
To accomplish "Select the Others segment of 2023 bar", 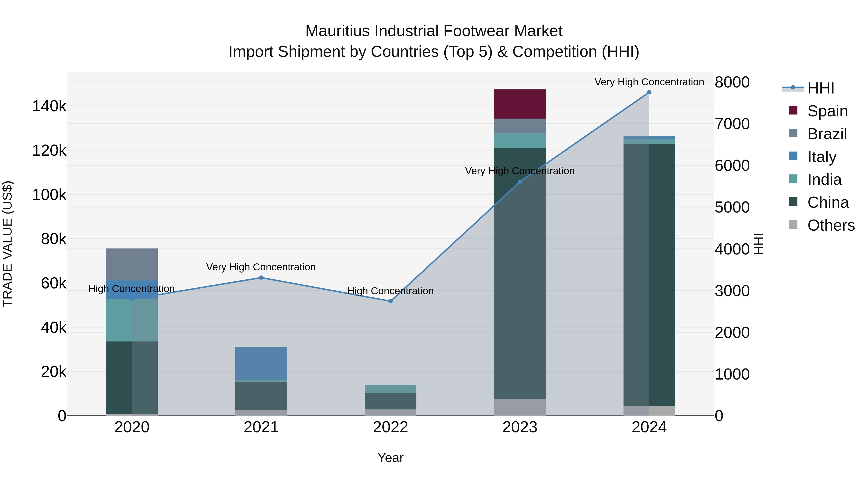I will [520, 407].
